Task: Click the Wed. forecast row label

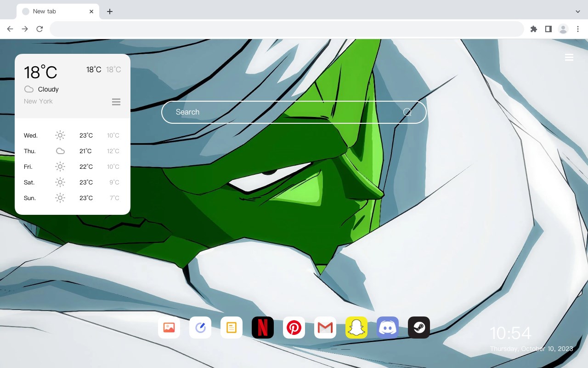Action: pos(31,135)
